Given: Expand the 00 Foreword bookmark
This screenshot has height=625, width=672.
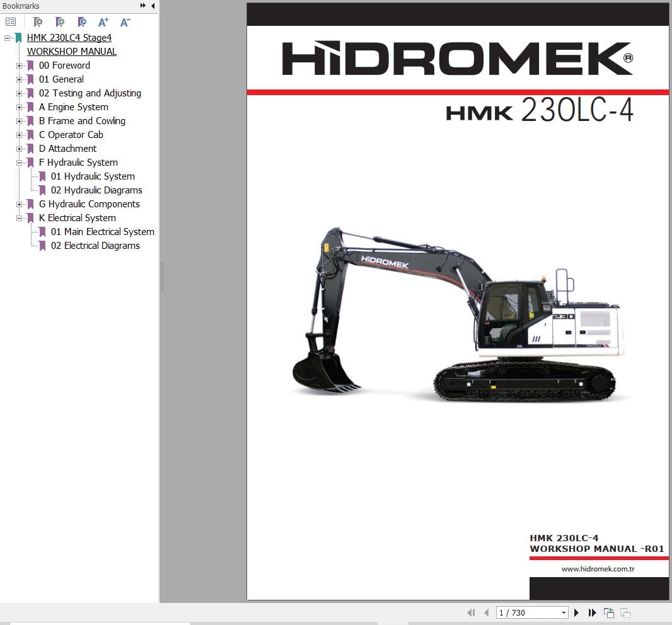Looking at the screenshot, I should (21, 65).
